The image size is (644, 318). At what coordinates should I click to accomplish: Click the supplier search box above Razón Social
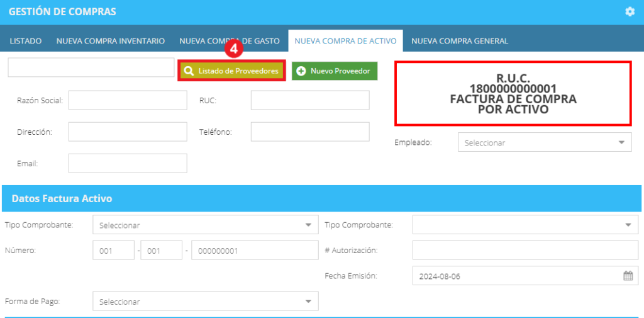91,67
